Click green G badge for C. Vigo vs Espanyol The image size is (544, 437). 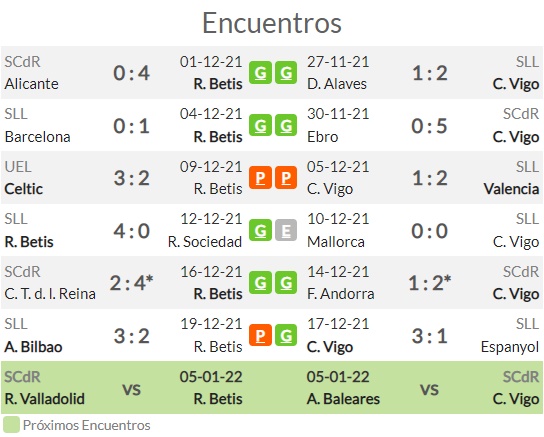(x=286, y=335)
